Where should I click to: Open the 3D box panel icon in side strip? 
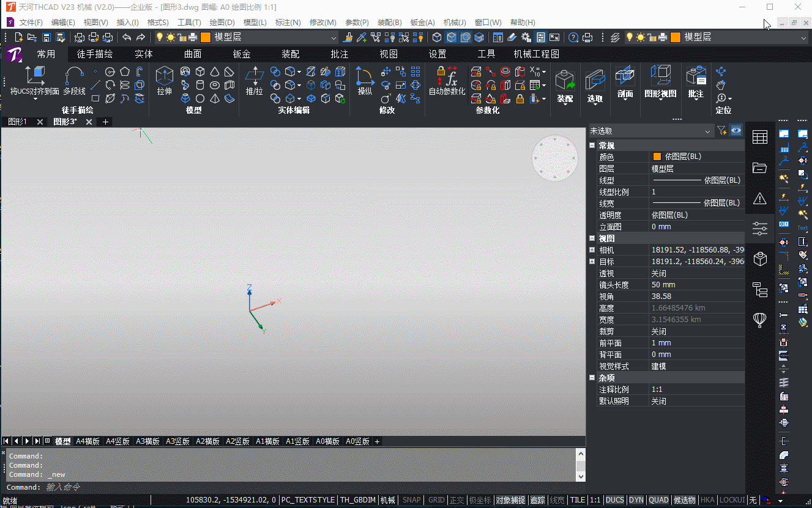point(760,259)
